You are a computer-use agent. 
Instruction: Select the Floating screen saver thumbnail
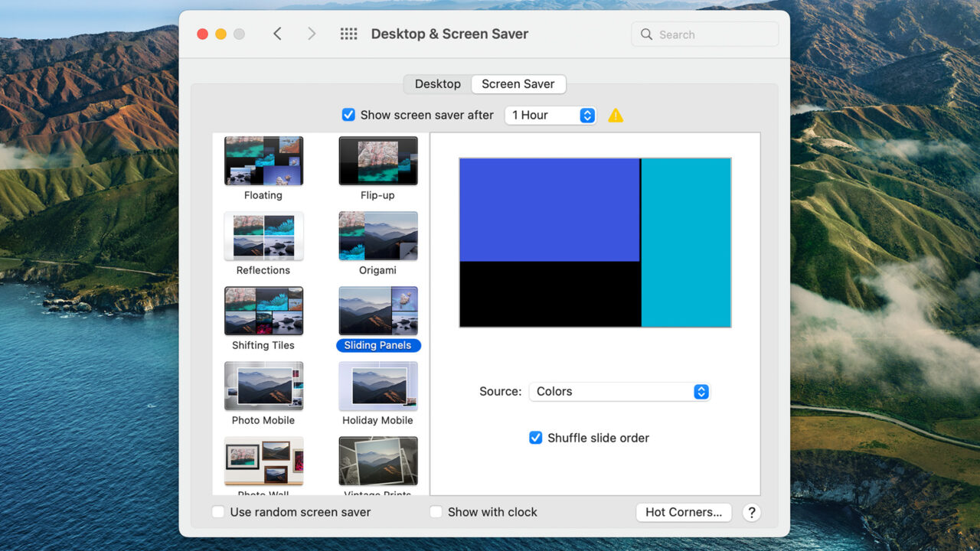263,161
